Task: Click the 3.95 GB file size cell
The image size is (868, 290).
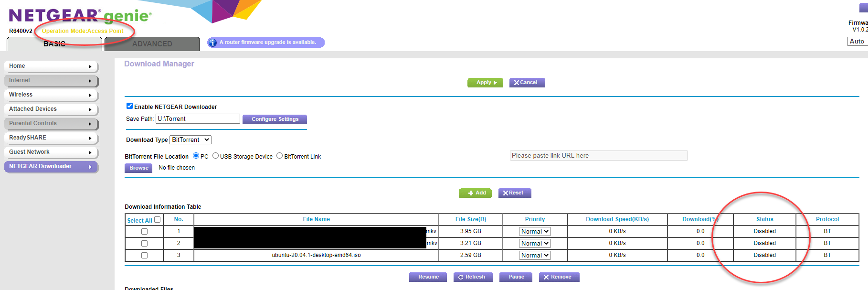Action: (x=470, y=231)
